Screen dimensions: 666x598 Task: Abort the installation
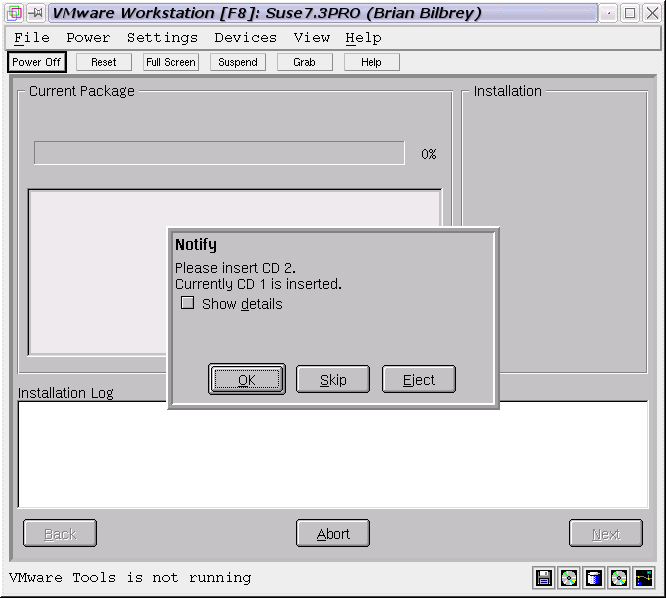pyautogui.click(x=333, y=534)
